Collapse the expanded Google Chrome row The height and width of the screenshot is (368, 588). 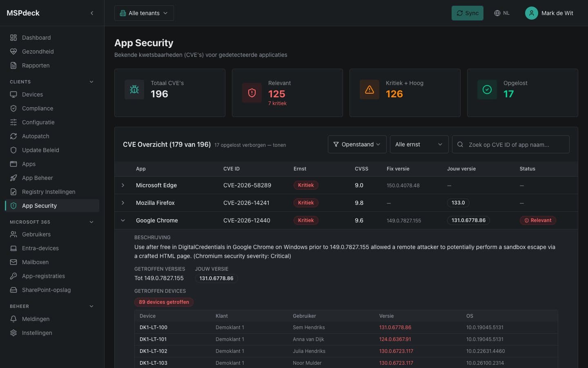tap(123, 220)
